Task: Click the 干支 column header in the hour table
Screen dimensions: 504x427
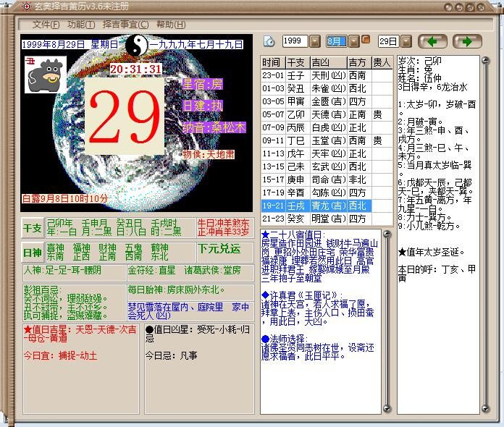Action: tap(298, 62)
